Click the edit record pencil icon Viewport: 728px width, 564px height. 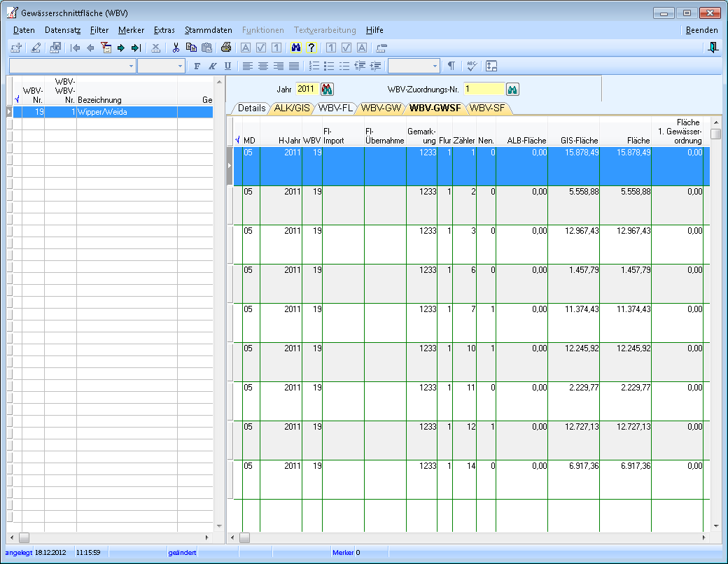coord(36,48)
